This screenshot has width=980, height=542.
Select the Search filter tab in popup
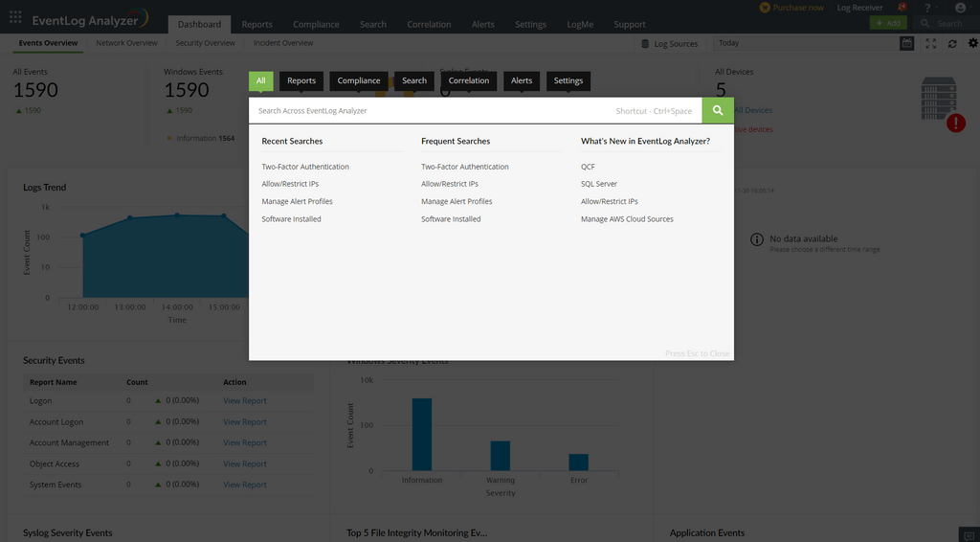click(414, 80)
